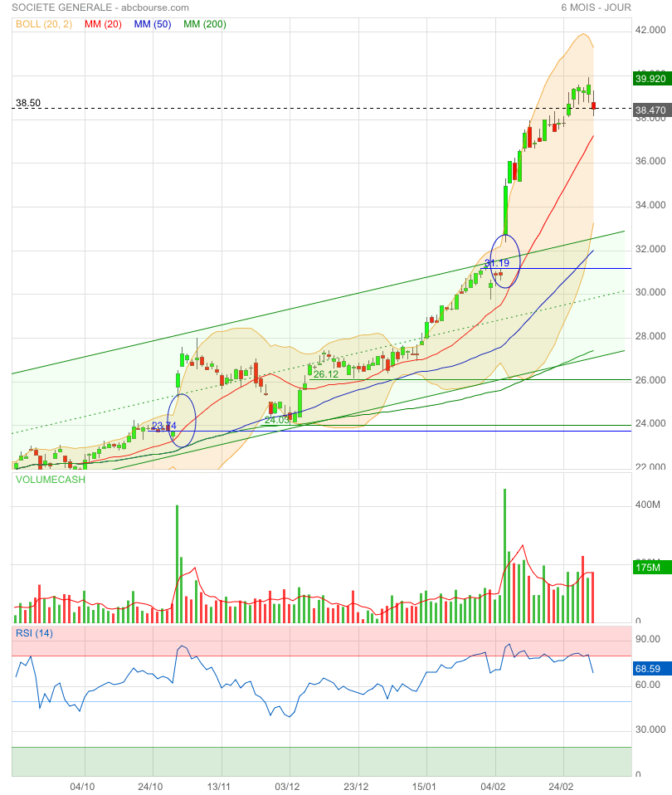Click the 60.00 RSI axis label

coord(648,685)
